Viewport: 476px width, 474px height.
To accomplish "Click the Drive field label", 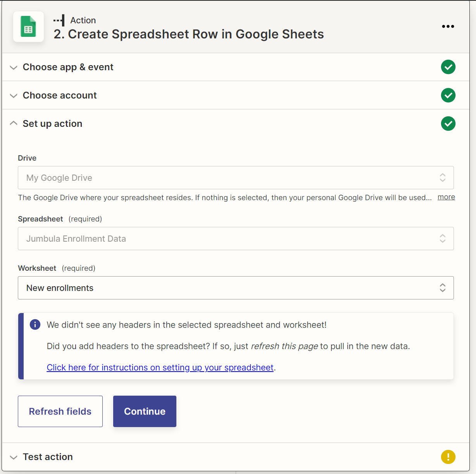I will pos(27,158).
